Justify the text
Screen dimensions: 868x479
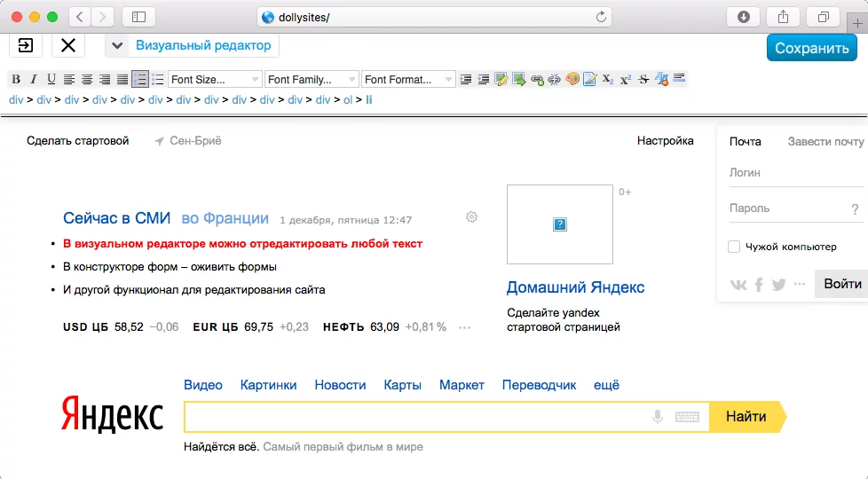(122, 80)
